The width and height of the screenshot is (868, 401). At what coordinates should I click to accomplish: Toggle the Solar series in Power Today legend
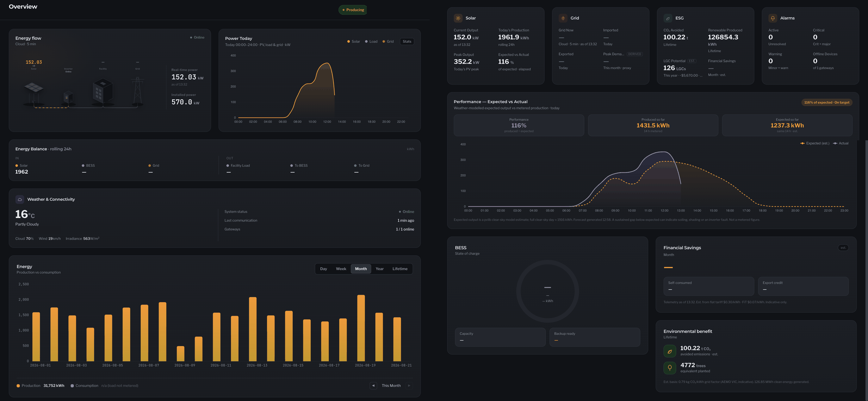click(x=354, y=42)
